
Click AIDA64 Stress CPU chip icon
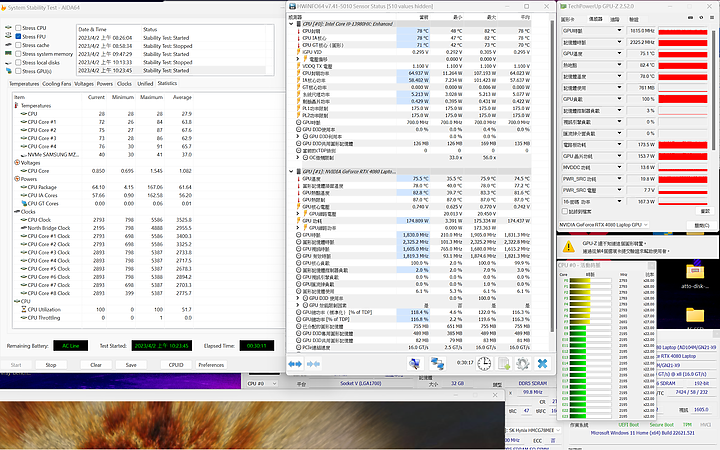[x=8, y=28]
